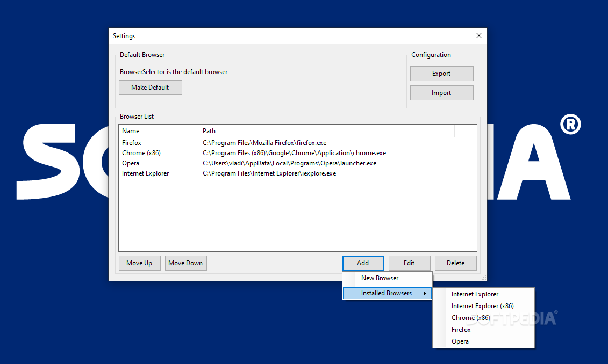The height and width of the screenshot is (364, 608).
Task: Choose New Browser from menu
Action: pyautogui.click(x=388, y=278)
